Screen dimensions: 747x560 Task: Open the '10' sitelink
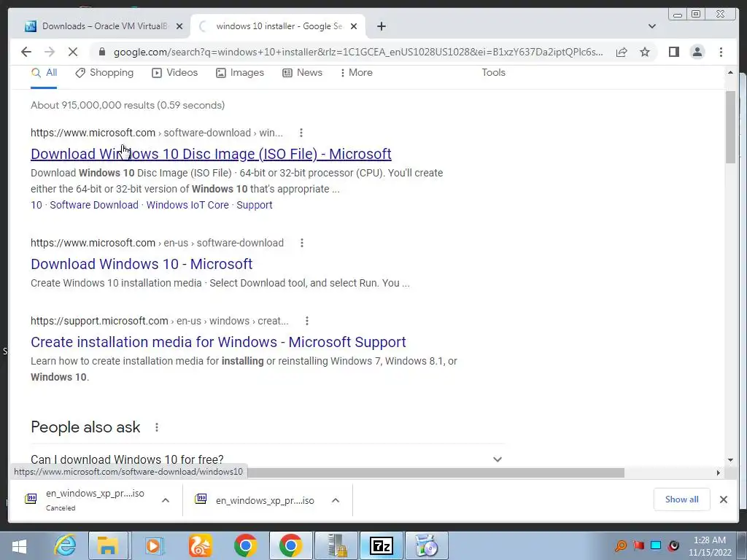36,205
